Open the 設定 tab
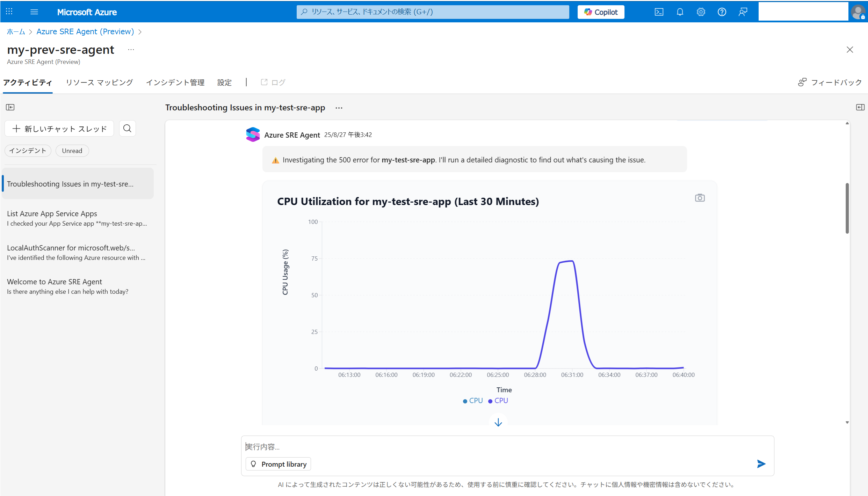Image resolution: width=868 pixels, height=496 pixels. (x=224, y=82)
